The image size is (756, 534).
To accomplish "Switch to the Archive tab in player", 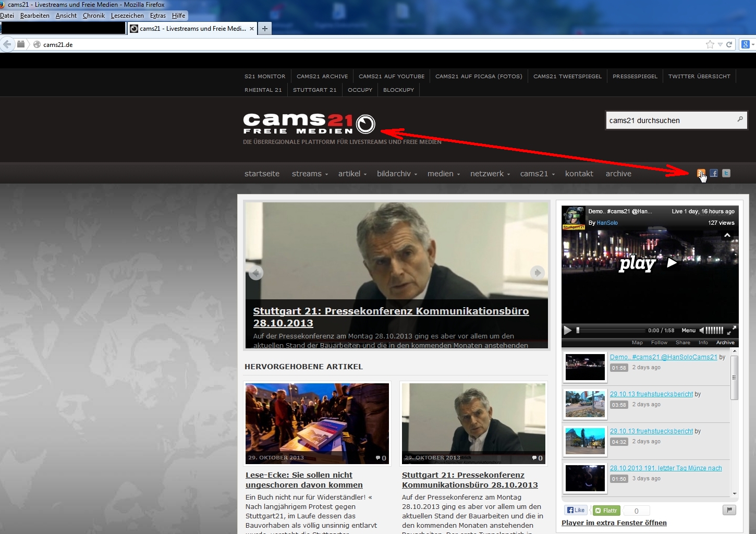I will tap(725, 343).
